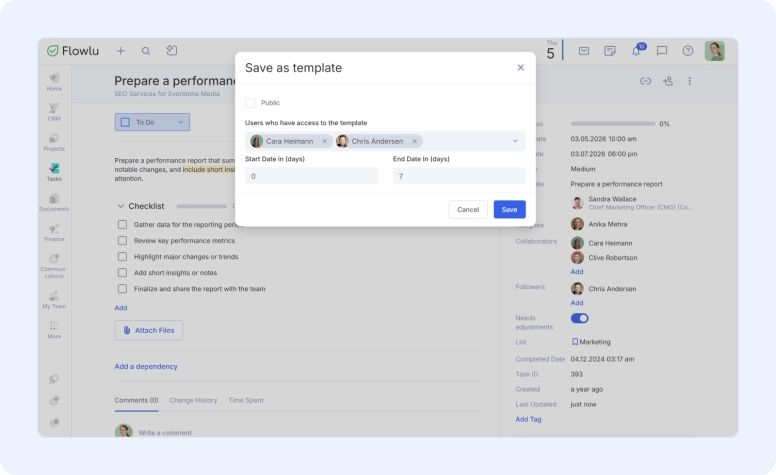The height and width of the screenshot is (475, 776).
Task: Click the task progress bar at 0%
Action: point(613,124)
